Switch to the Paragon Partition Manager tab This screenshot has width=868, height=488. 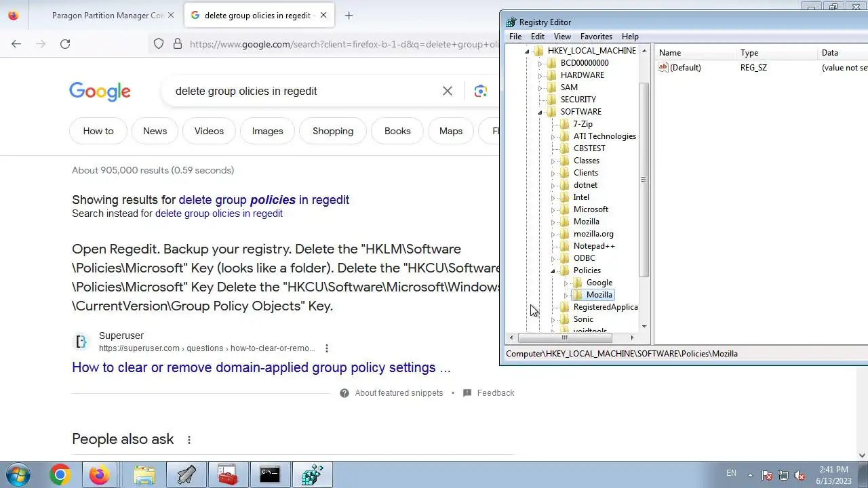107,15
